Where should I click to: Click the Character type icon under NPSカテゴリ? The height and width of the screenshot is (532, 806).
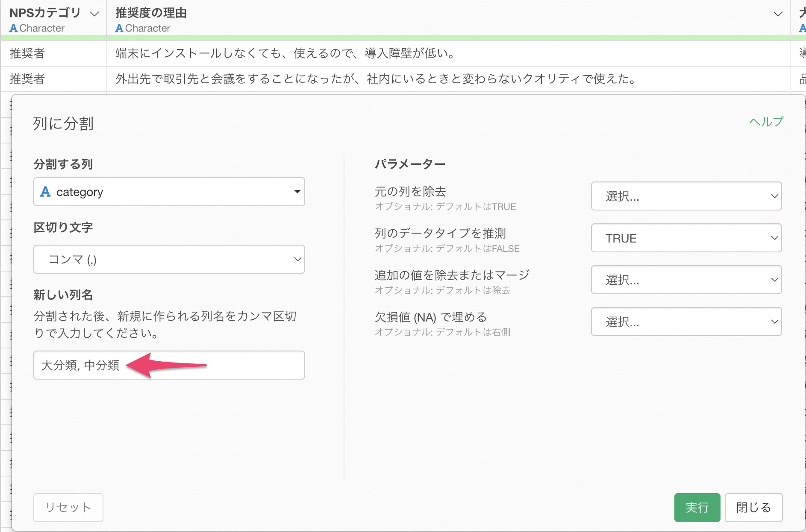pyautogui.click(x=14, y=28)
